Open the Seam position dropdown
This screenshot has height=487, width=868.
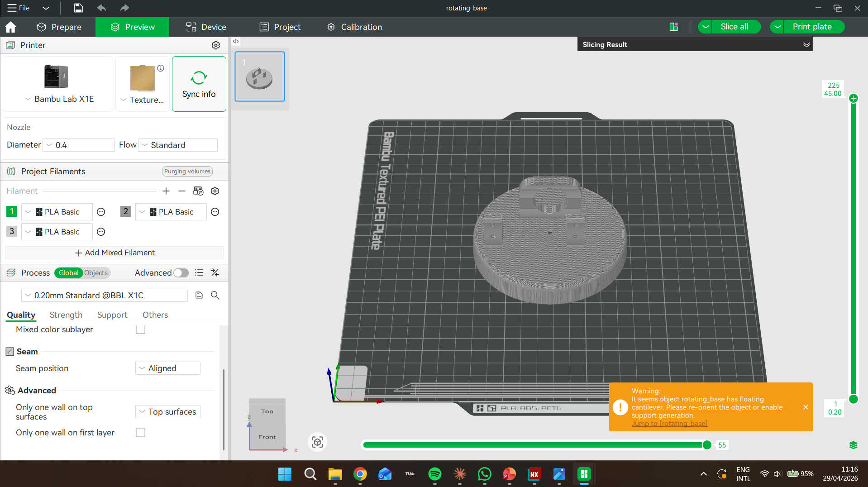tap(168, 368)
